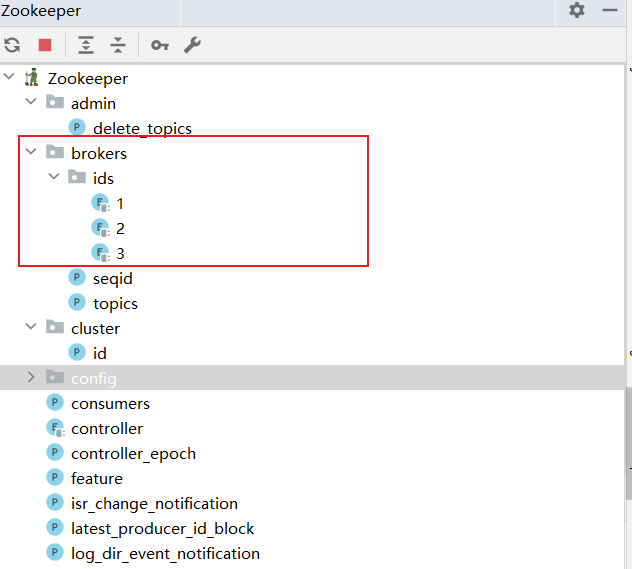Click the node icon beside topics

[x=77, y=302]
